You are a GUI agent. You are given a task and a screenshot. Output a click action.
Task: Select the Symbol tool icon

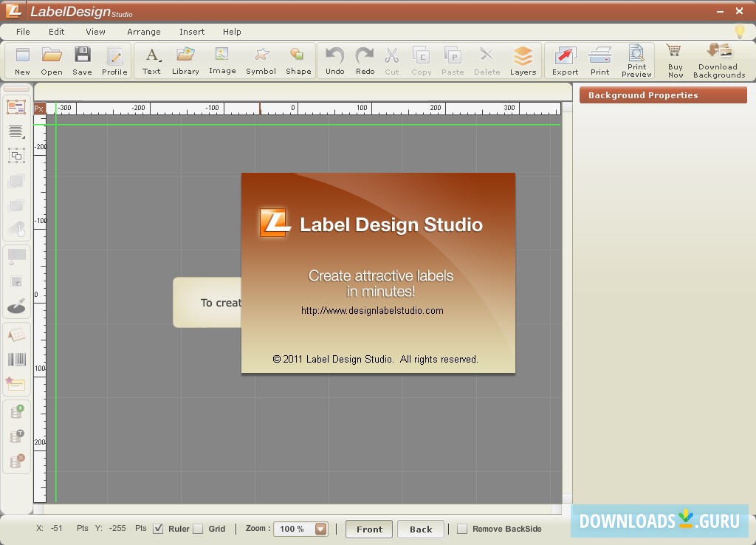pos(261,60)
